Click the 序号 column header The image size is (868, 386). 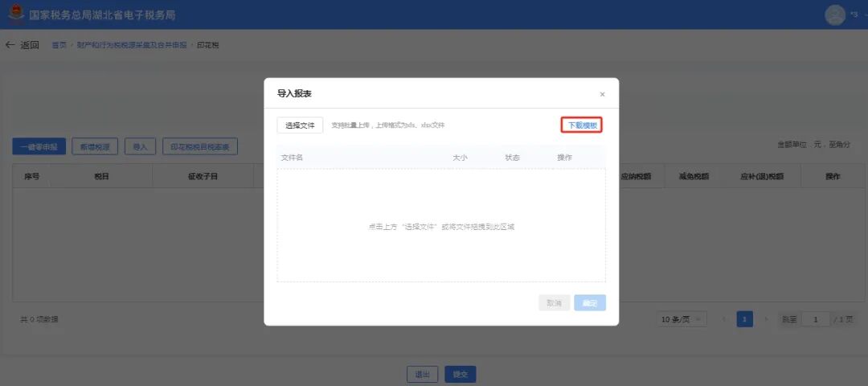(x=31, y=176)
